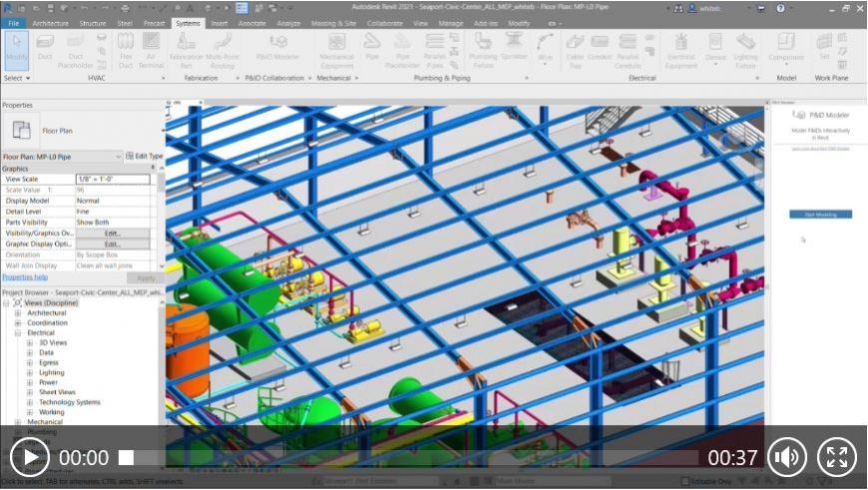Image resolution: width=868 pixels, height=490 pixels.
Task: Select the Component tool
Action: (x=786, y=48)
